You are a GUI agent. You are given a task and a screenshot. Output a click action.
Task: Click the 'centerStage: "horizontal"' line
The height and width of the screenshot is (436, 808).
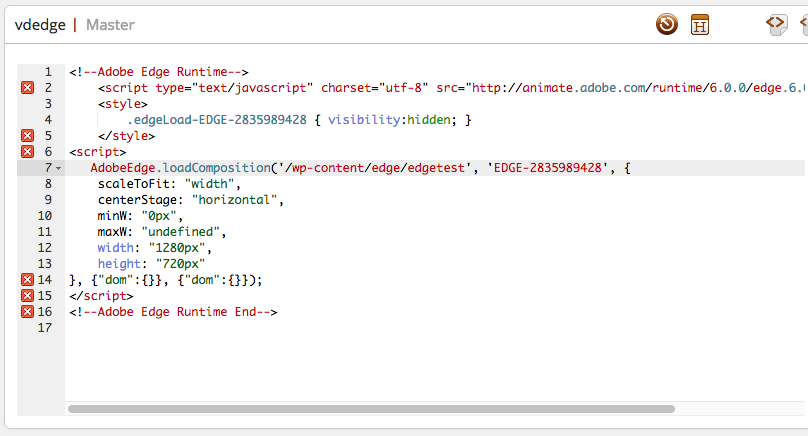[x=191, y=199]
